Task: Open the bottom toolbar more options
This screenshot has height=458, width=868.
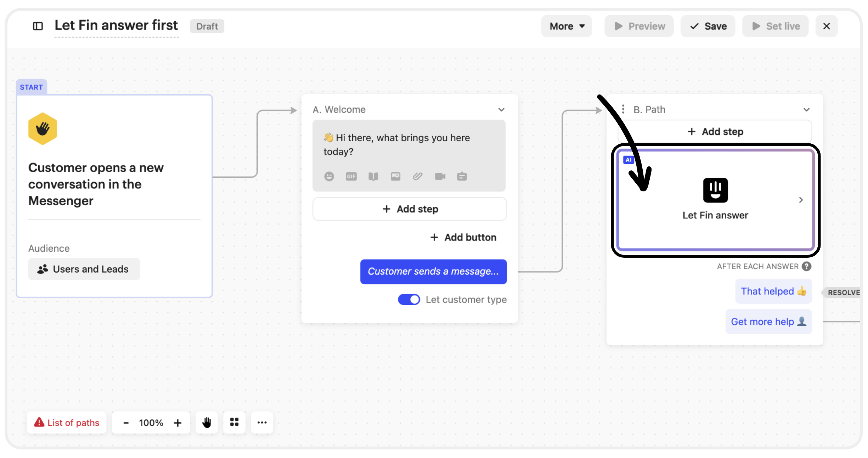Action: click(262, 422)
